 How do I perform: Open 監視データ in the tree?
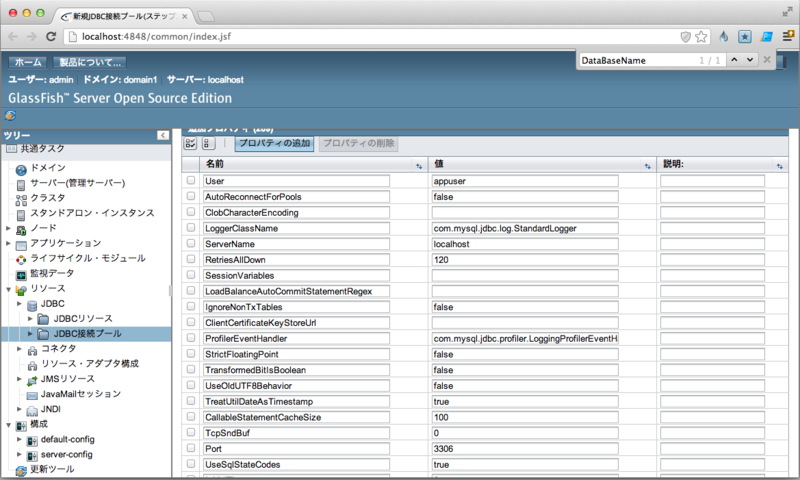[x=51, y=273]
